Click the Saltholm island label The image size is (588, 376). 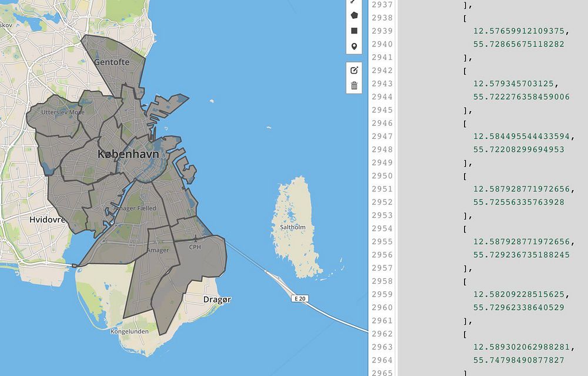[293, 227]
